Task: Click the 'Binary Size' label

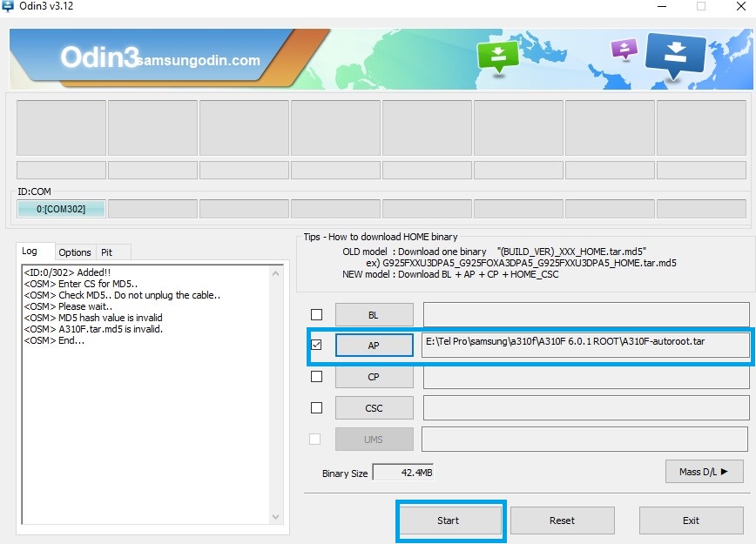Action: (345, 473)
